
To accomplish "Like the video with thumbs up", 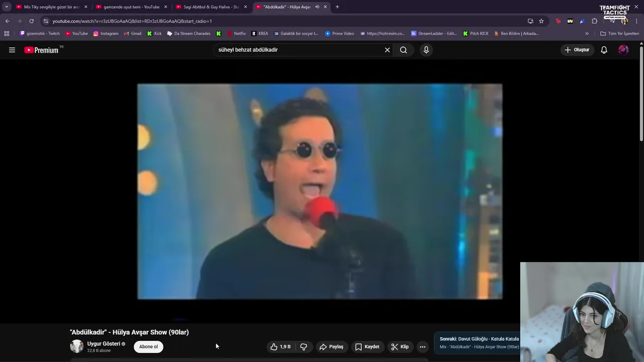I will click(280, 346).
